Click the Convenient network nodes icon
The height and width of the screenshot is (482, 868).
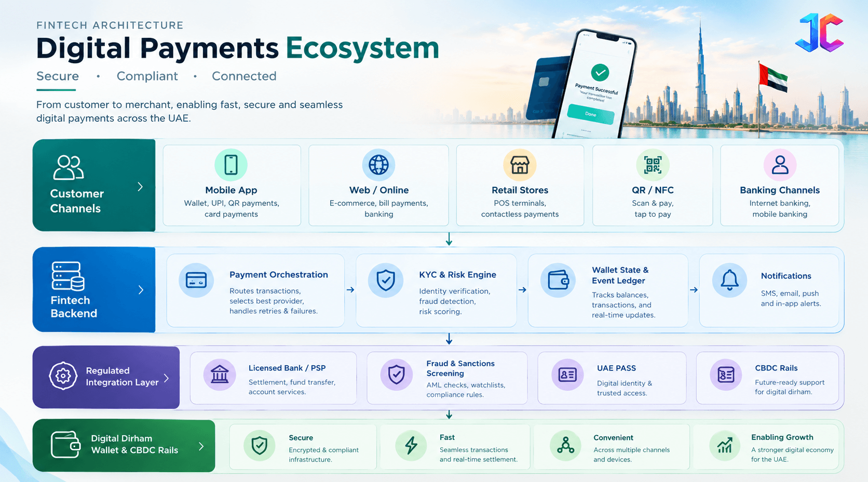click(565, 446)
